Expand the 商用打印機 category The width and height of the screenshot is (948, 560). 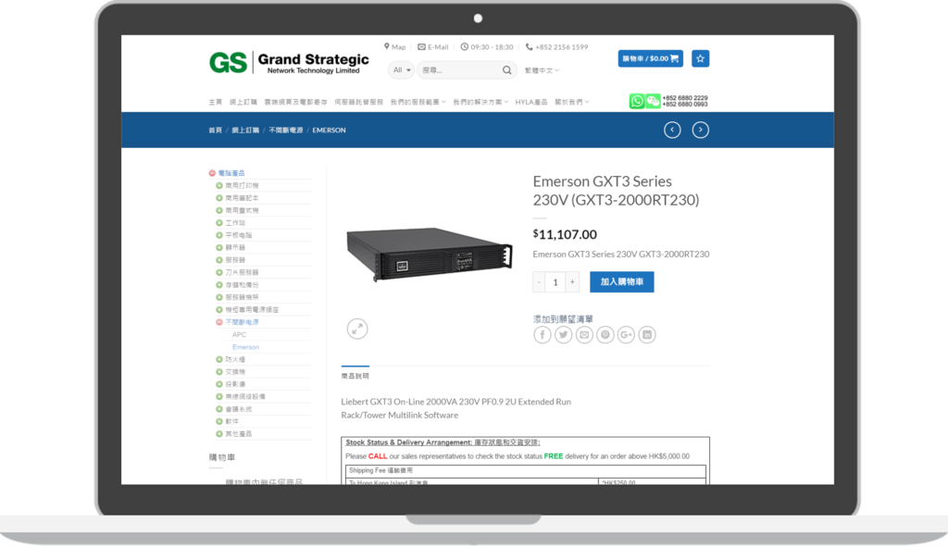pos(219,186)
